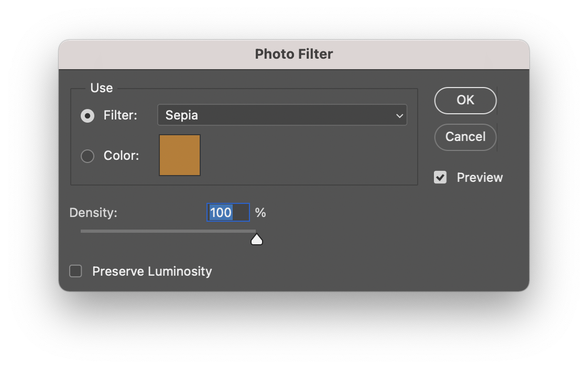Click the middle of the Density slider track
The image size is (588, 369).
tap(168, 231)
